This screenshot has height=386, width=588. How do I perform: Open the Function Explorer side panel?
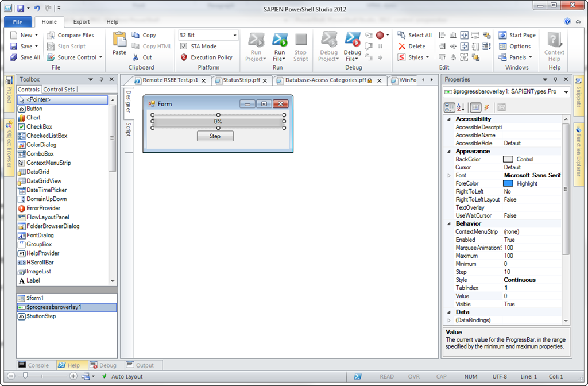coord(578,155)
